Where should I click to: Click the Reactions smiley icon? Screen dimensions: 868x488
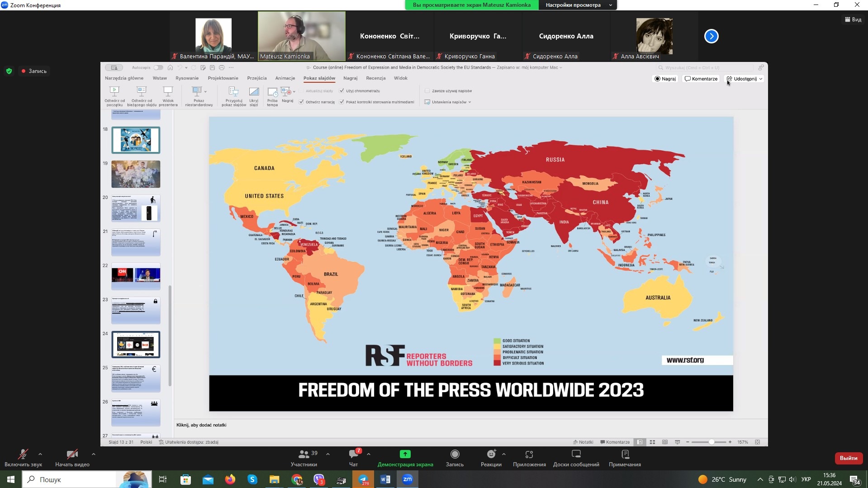pos(491,455)
